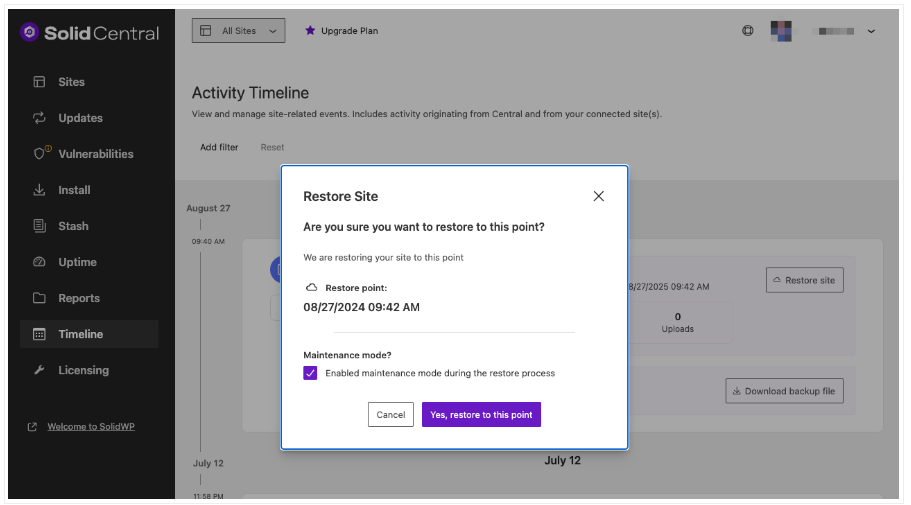This screenshot has width=911, height=505.
Task: Click the Install download icon
Action: click(x=39, y=190)
